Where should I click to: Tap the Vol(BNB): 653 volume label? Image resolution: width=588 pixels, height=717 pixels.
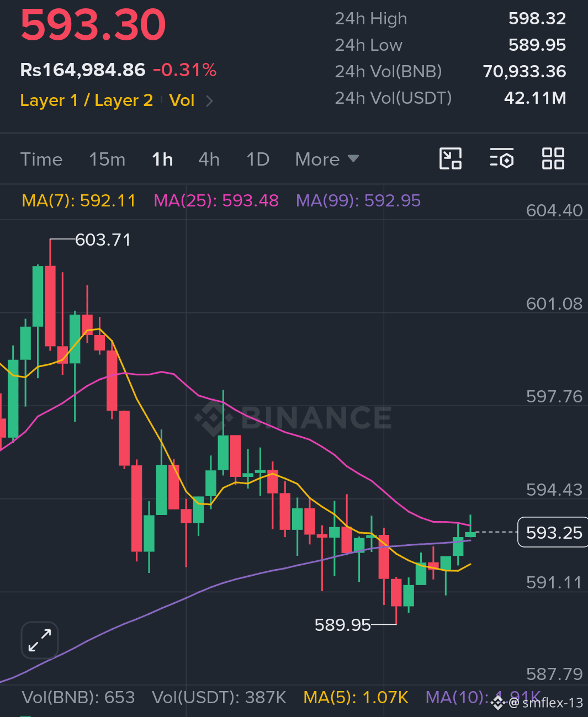pos(78,698)
